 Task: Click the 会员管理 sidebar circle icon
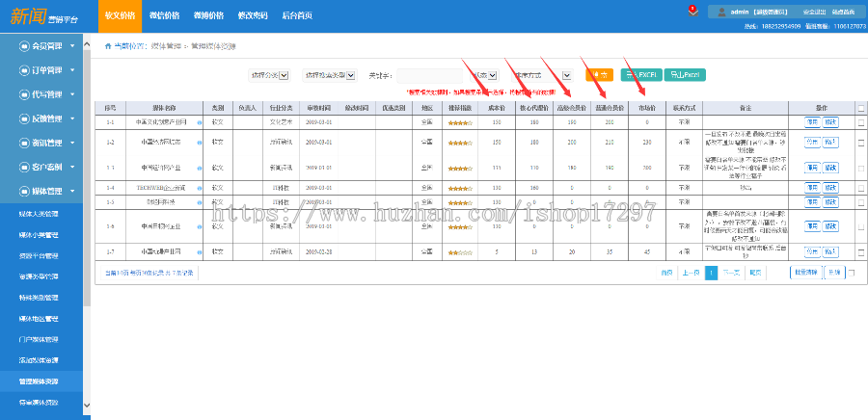click(24, 46)
